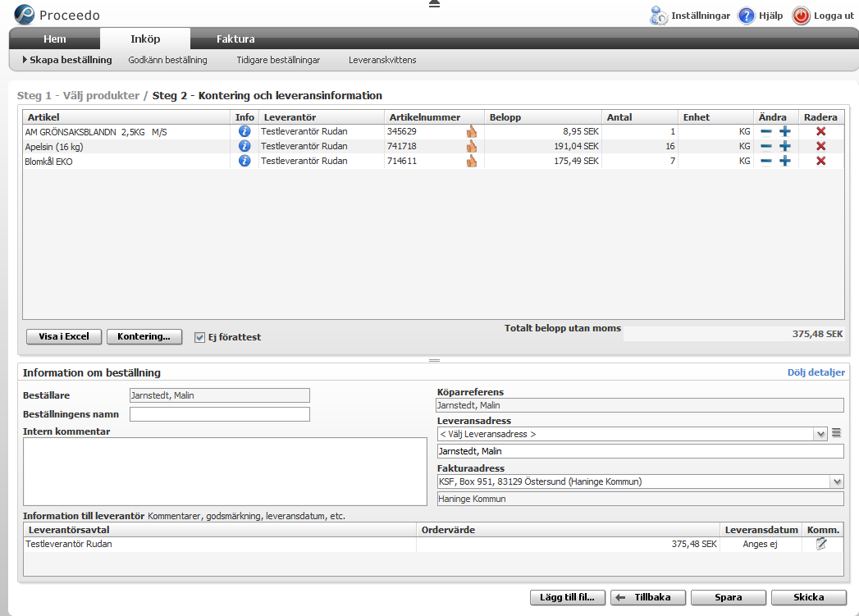Open Hjälp help
The height and width of the screenshot is (616, 859).
[x=761, y=16]
